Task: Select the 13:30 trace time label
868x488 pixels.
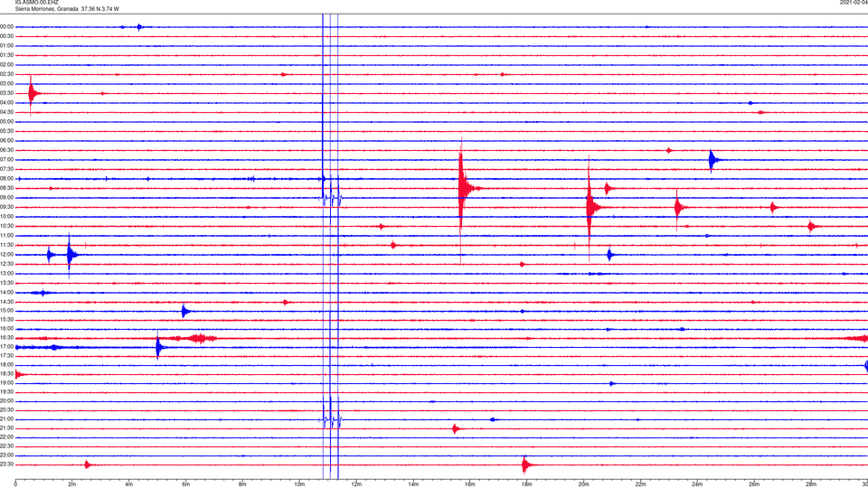Action: tap(6, 283)
